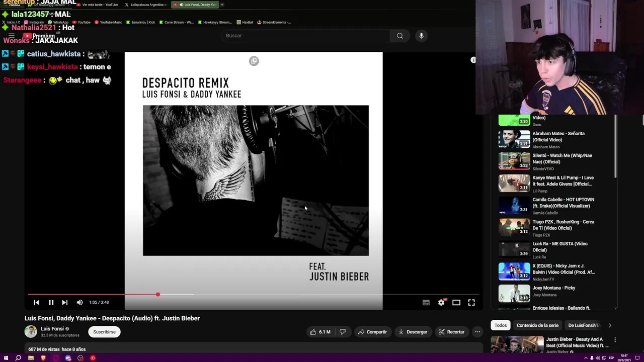Open Beauty And A Beat video thumbnail
This screenshot has width=644, height=362.
tap(517, 344)
